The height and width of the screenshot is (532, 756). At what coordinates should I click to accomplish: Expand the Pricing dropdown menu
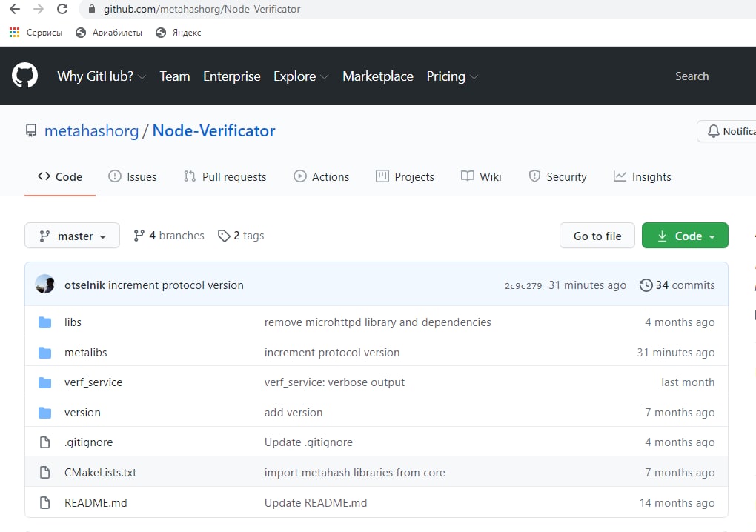coord(452,76)
